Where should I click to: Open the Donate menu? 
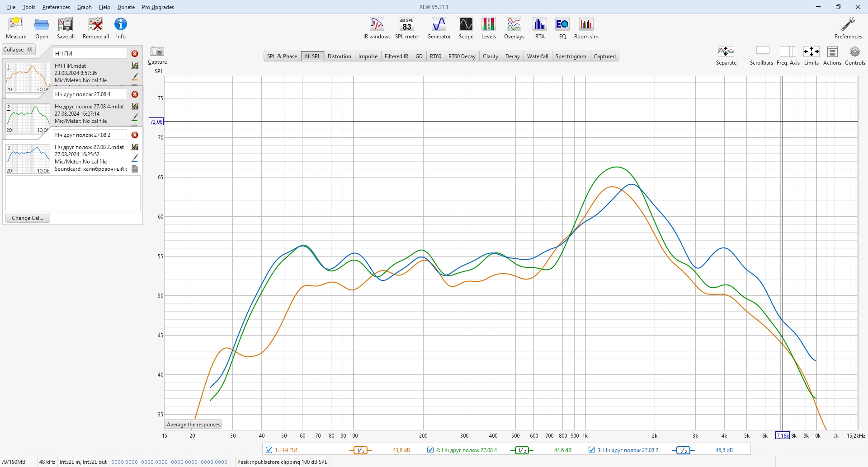click(126, 7)
